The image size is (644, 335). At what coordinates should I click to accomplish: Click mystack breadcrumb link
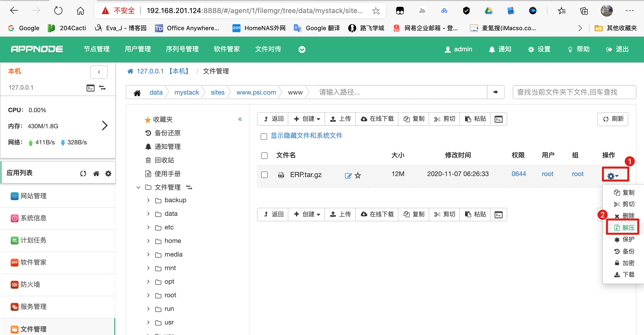(x=187, y=93)
